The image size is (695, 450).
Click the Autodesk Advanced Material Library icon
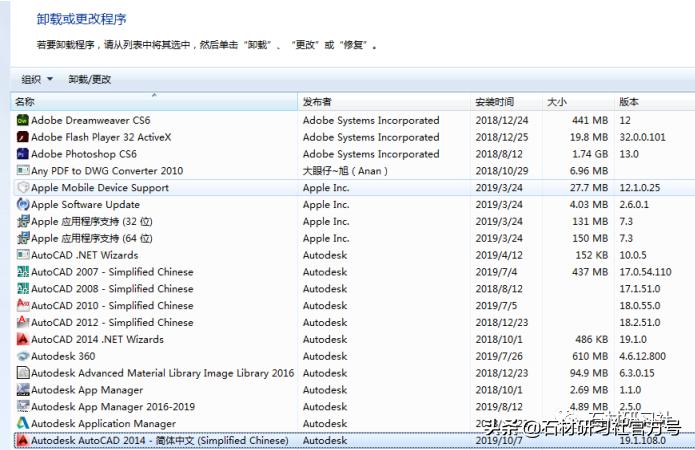coord(23,373)
